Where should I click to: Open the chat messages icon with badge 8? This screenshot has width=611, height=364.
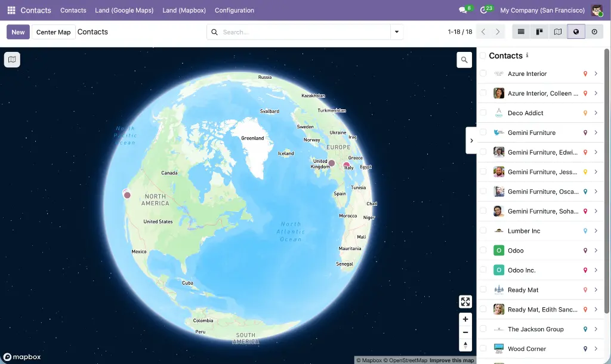(463, 10)
